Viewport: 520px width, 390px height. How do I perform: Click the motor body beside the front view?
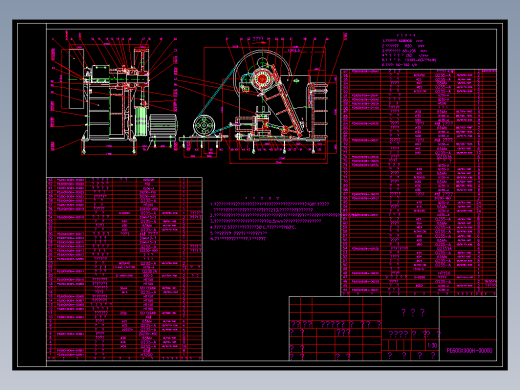163,125
